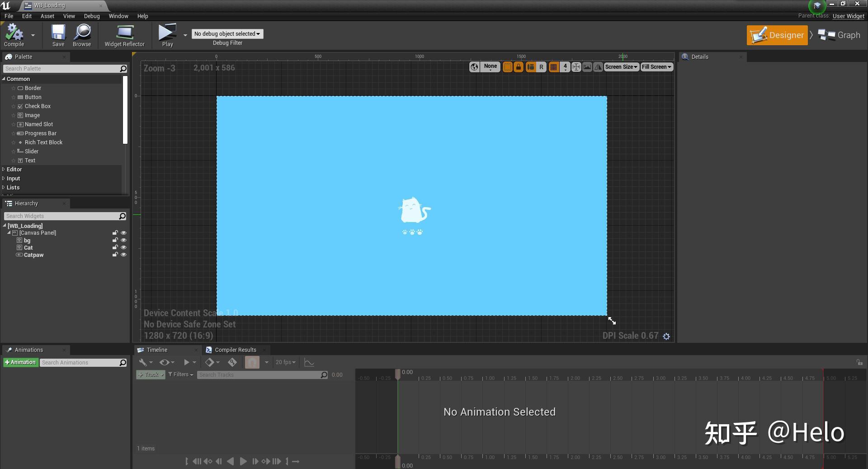Open the Debug menu
868x469 pixels.
(91, 16)
